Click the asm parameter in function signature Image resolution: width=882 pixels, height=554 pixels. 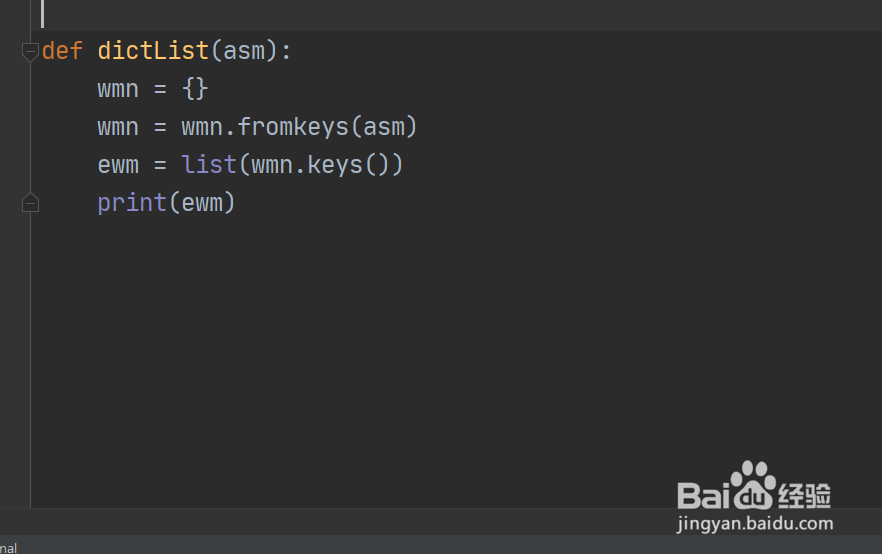244,51
